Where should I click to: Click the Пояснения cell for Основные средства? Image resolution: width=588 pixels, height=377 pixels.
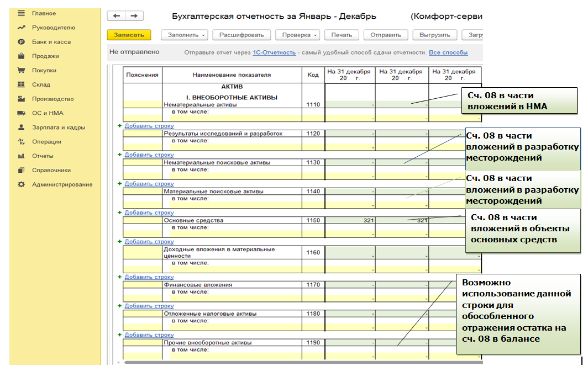tap(143, 220)
